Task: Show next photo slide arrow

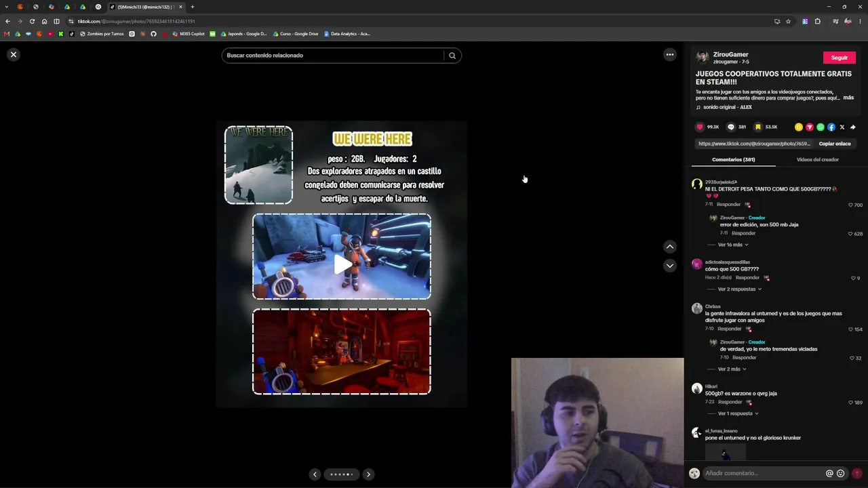Action: click(x=368, y=474)
